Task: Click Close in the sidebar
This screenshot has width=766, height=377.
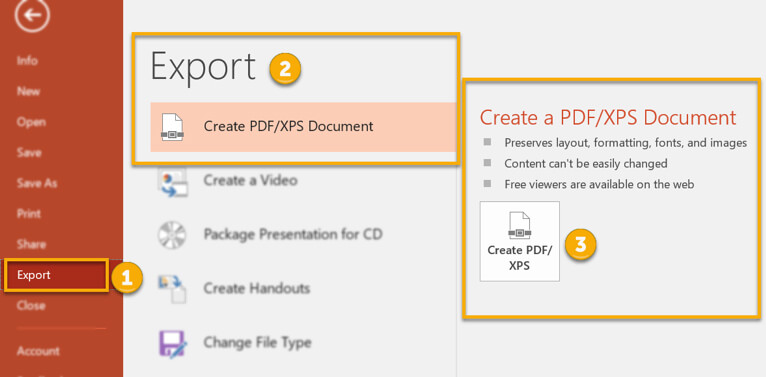Action: coord(31,306)
